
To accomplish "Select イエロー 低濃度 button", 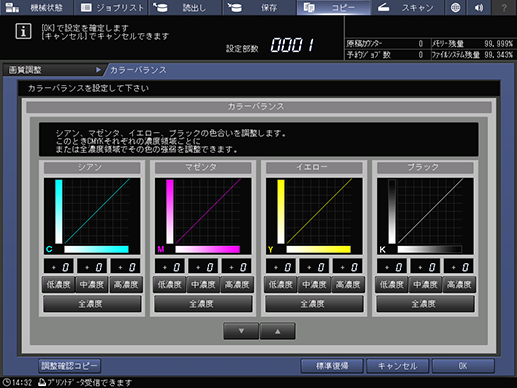I will 281,285.
